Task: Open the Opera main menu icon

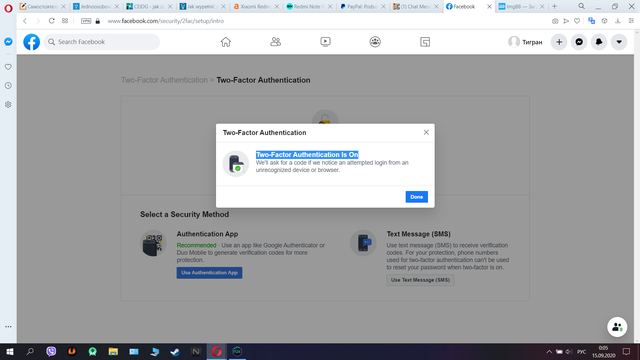Action: (x=8, y=8)
